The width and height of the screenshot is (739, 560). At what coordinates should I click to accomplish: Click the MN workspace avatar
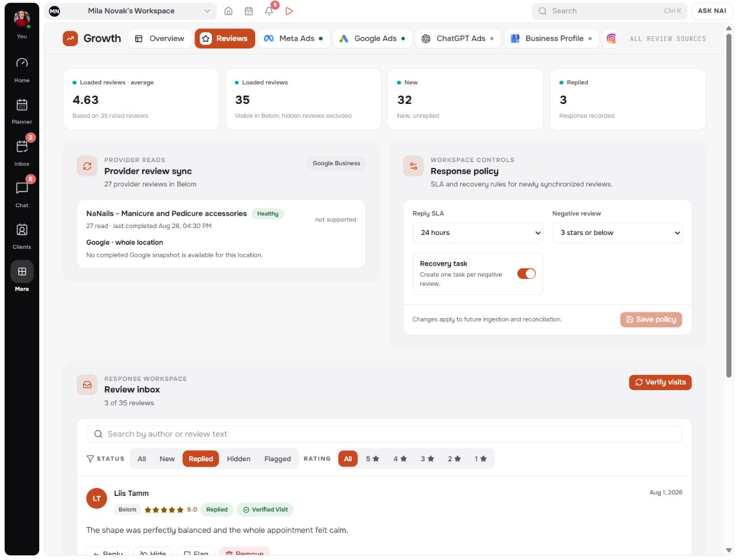[54, 11]
